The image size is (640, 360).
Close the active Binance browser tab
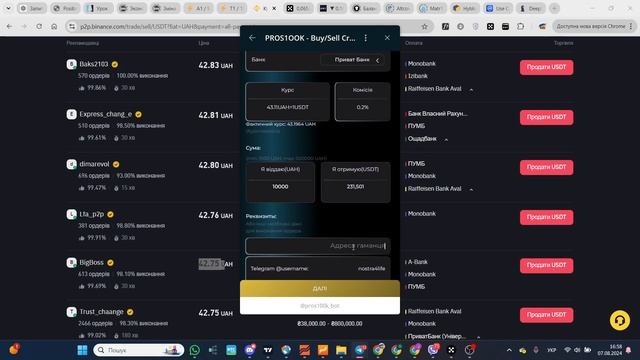point(274,8)
